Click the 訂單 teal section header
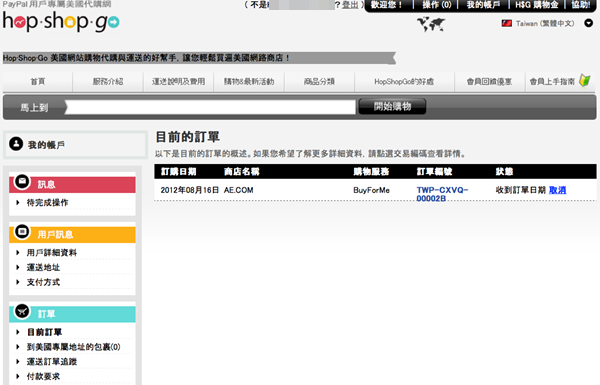Viewport: 600px width, 385px height. click(72, 314)
